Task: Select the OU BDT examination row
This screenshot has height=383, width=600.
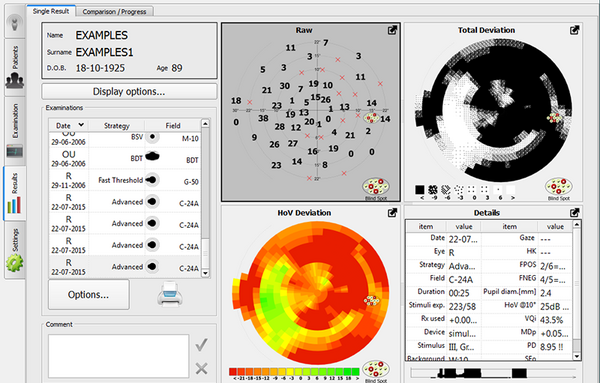Action: [125, 158]
